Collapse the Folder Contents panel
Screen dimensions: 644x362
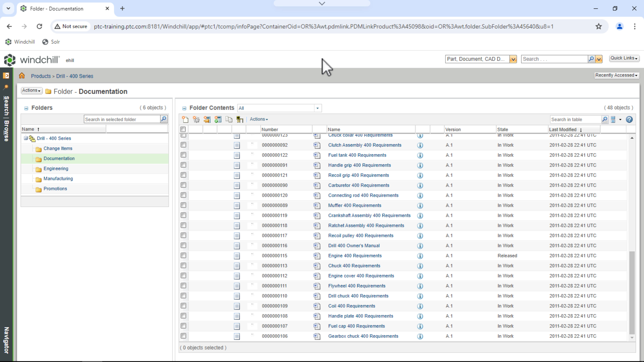tap(184, 108)
